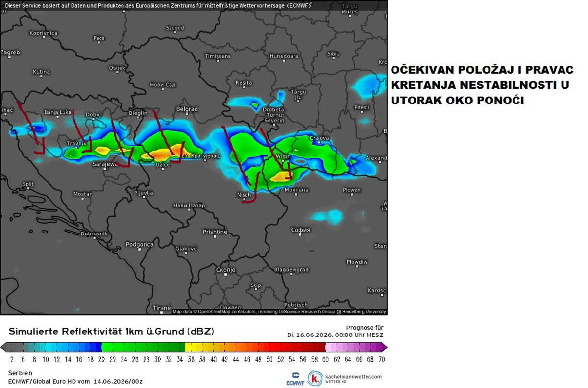Screen dimensions: 588x388
Task: Select the Split city label
Action: tap(28, 184)
